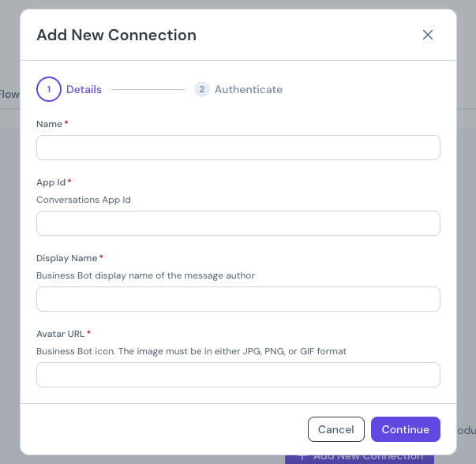The image size is (476, 464).
Task: Click the background Add New Connection button
Action: tap(360, 456)
